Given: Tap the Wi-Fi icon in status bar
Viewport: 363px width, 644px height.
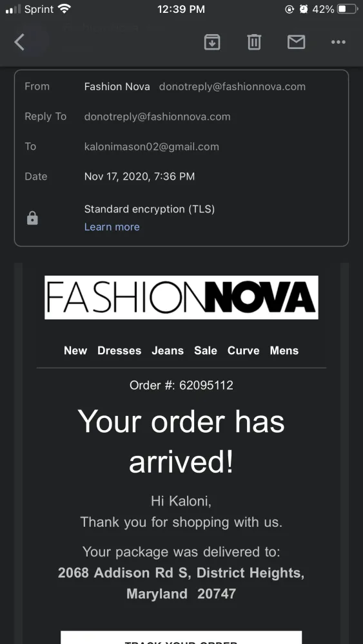Looking at the screenshot, I should point(64,8).
